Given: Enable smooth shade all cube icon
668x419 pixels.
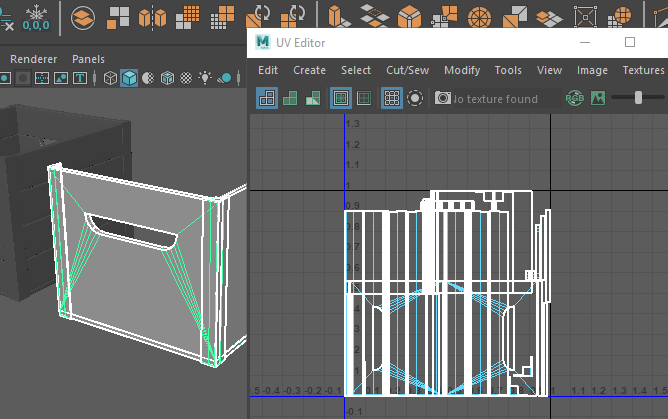Looking at the screenshot, I should 129,78.
